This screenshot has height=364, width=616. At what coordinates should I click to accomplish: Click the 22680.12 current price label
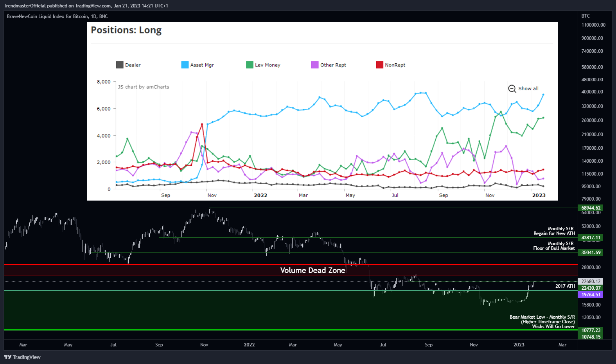coord(591,282)
